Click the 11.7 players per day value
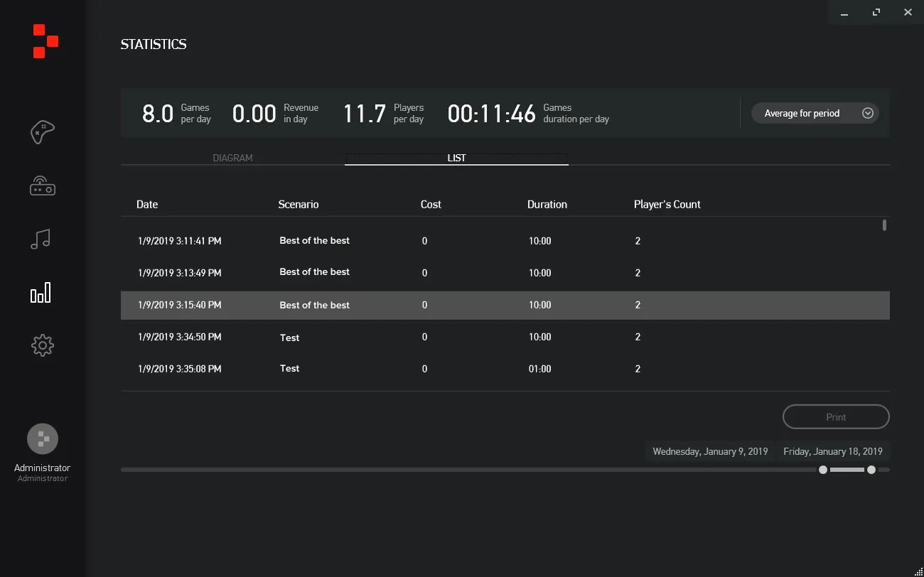The height and width of the screenshot is (577, 924). coord(365,114)
